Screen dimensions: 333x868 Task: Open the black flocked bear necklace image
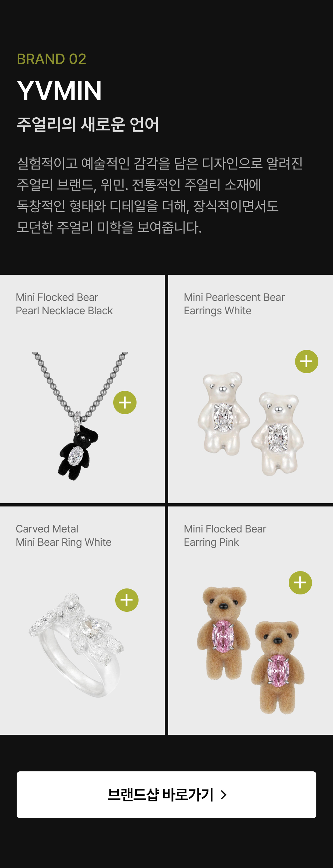tap(80, 416)
